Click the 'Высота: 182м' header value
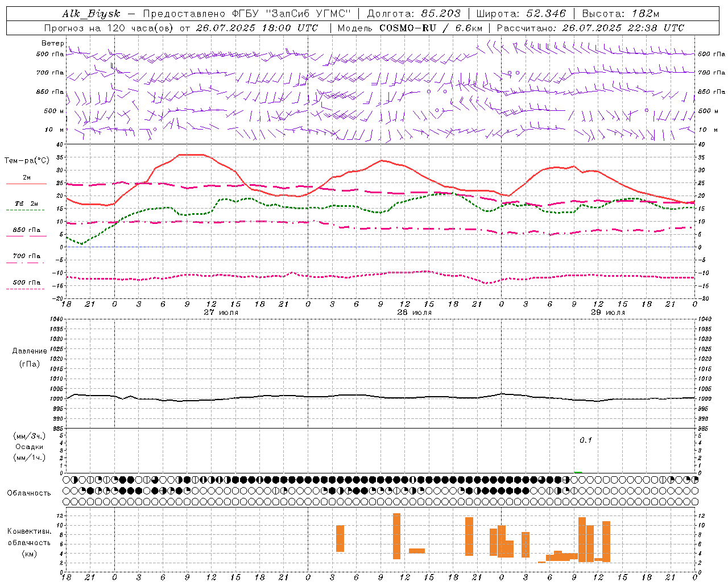This screenshot has width=728, height=582. pos(621,14)
